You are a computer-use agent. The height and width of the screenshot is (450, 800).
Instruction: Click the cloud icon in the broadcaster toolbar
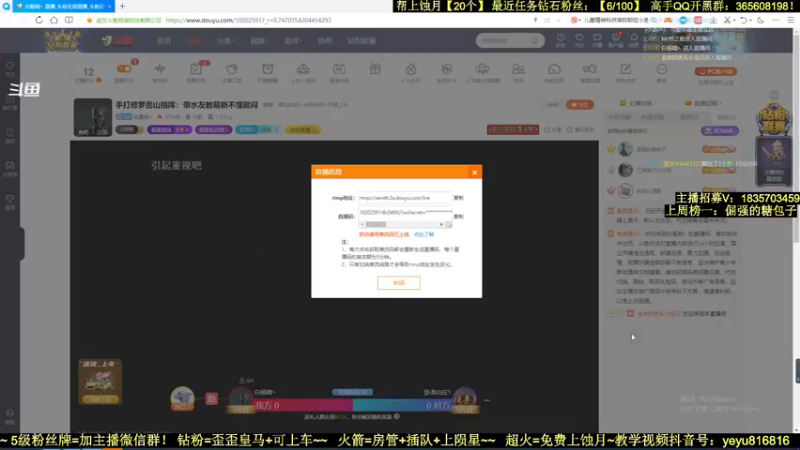point(482,69)
